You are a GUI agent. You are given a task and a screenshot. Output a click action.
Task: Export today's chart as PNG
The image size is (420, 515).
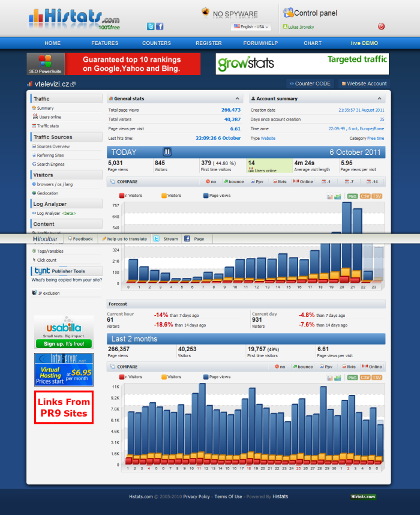click(x=352, y=196)
